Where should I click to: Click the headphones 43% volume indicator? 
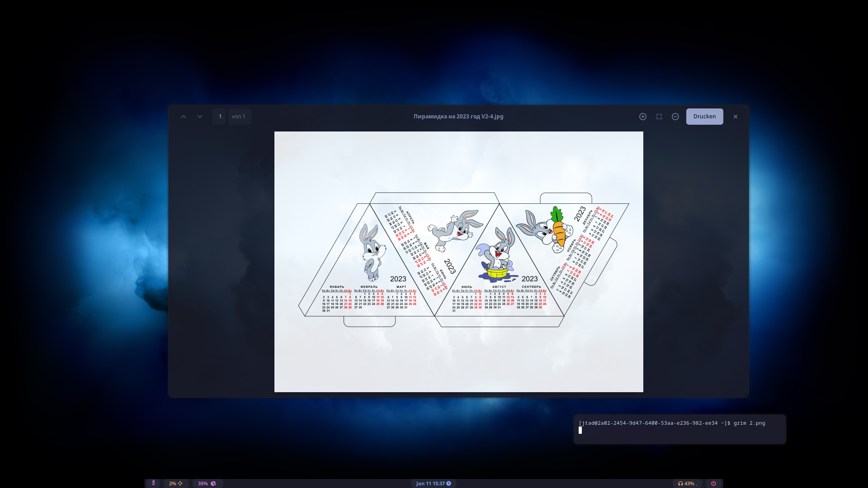687,483
